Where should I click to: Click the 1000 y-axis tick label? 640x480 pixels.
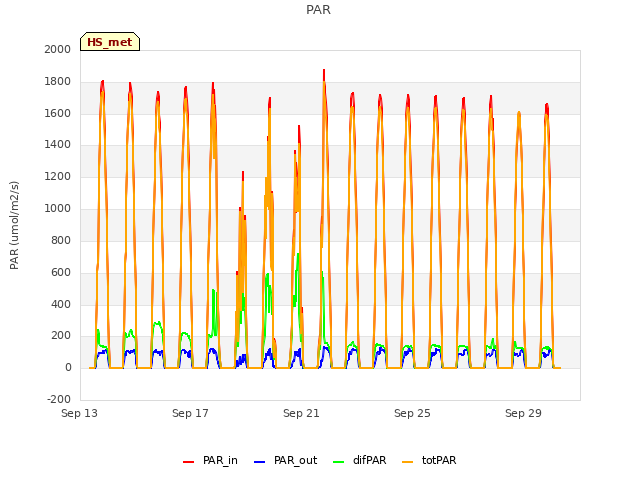(x=58, y=209)
